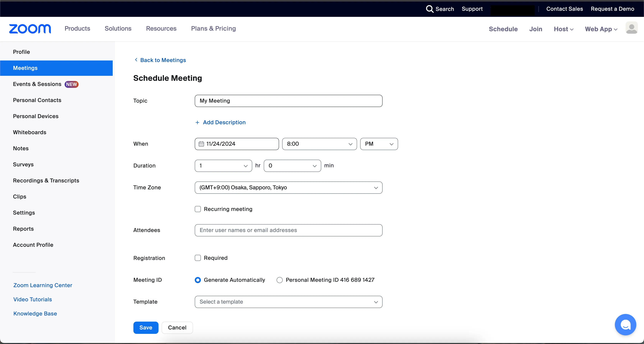Click the NEW badge beside Events & Sessions
The image size is (644, 344).
click(71, 84)
